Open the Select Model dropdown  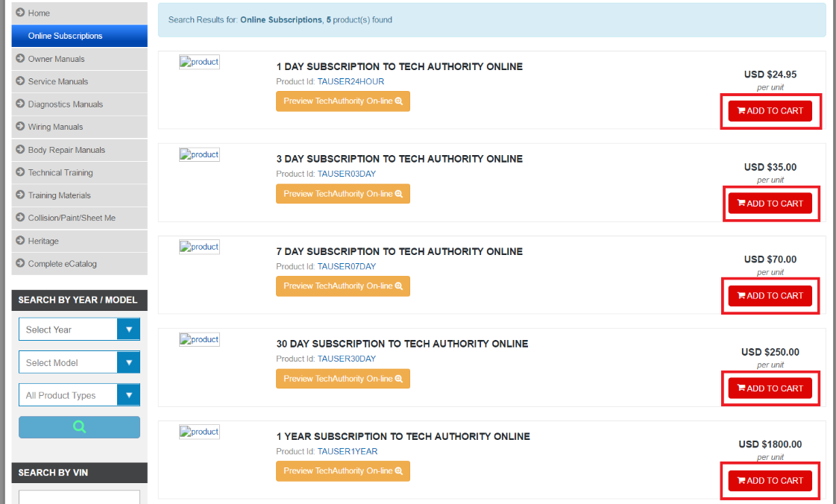click(79, 362)
